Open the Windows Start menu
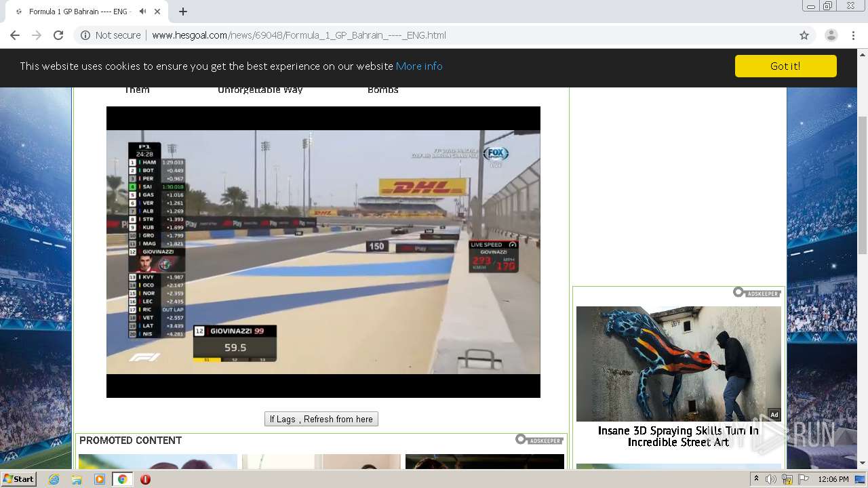This screenshot has height=488, width=868. (x=18, y=479)
